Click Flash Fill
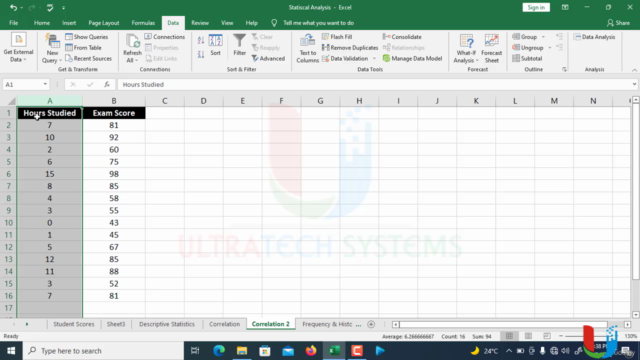This screenshot has width=640, height=360. tap(337, 37)
